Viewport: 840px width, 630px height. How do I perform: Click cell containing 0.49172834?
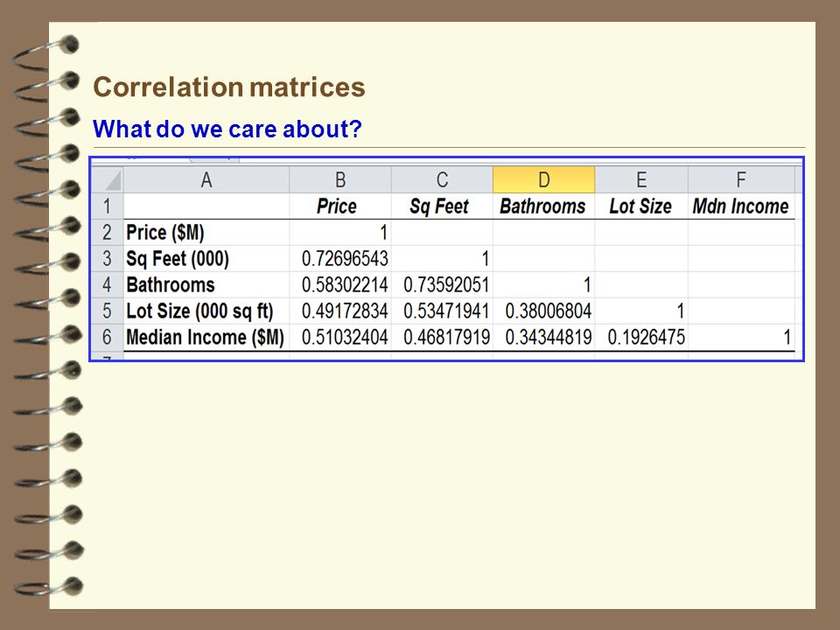[x=340, y=311]
